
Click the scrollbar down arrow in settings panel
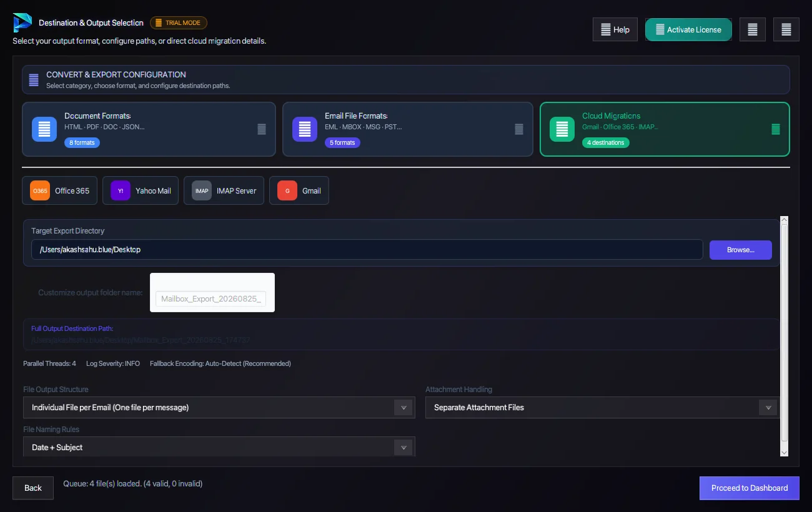(785, 452)
